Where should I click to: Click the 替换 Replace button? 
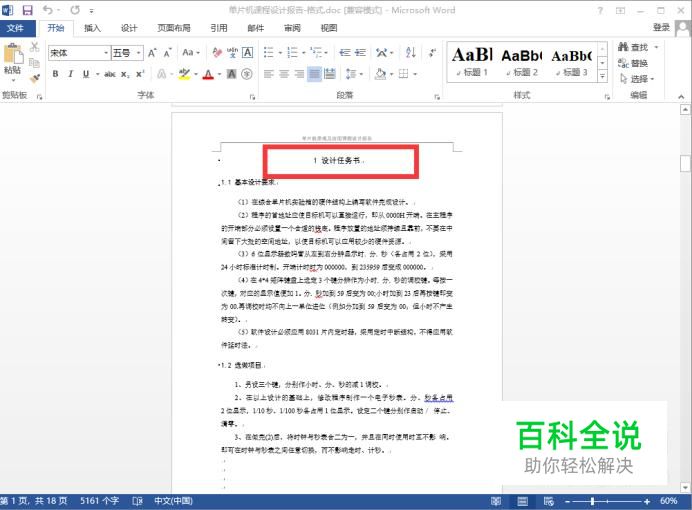click(x=633, y=63)
